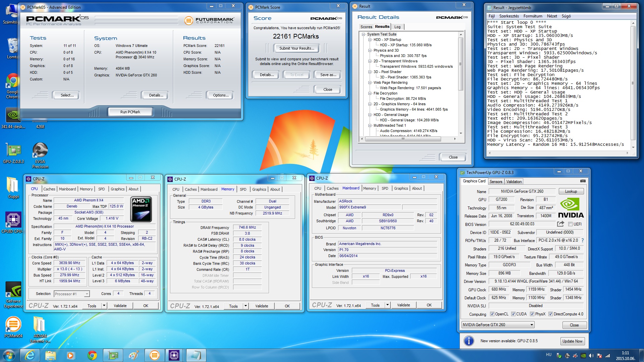Viewport: 644px width, 362px height.
Task: Open the CPUID CPU-Z desktop icon
Action: (13, 222)
